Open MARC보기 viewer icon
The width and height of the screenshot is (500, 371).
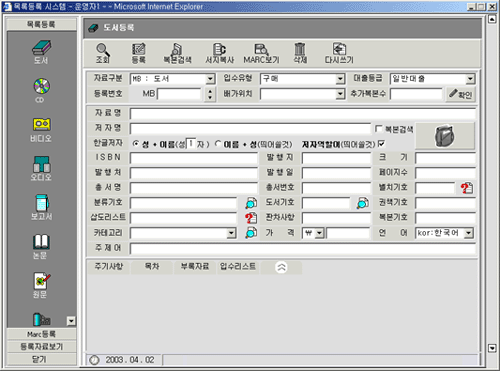tap(261, 53)
